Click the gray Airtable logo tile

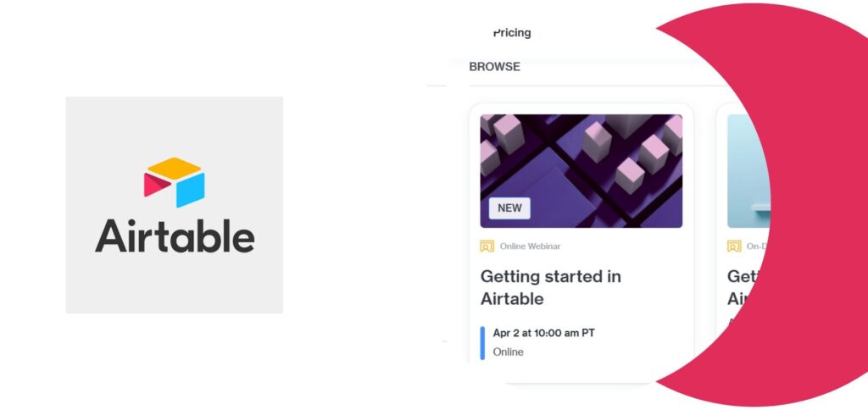175,205
